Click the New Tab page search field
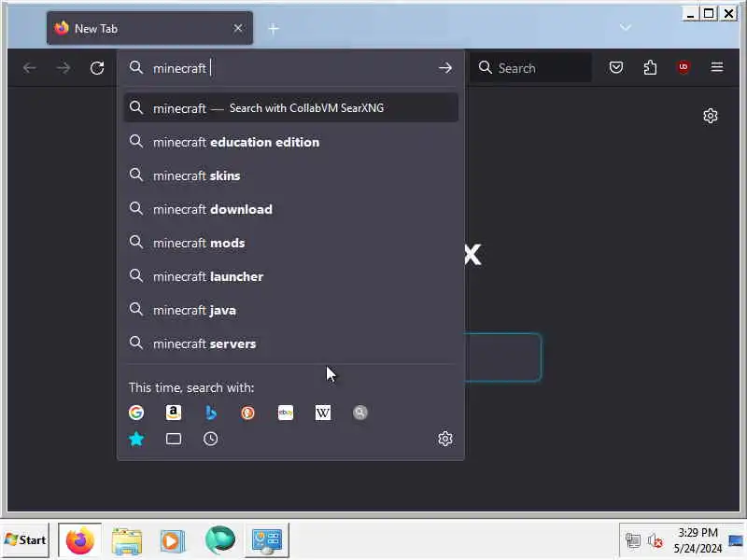Viewport: 747px width, 560px height. tap(503, 357)
